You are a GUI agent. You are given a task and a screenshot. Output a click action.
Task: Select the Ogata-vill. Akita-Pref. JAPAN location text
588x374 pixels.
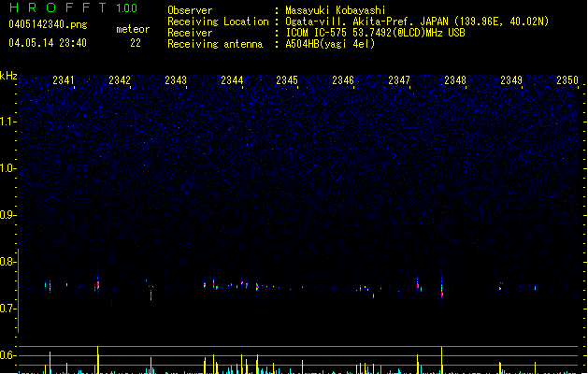click(x=417, y=22)
